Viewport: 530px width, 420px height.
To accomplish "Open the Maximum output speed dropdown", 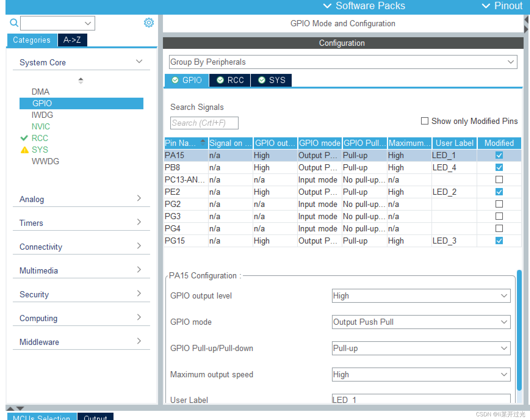I will tap(421, 375).
